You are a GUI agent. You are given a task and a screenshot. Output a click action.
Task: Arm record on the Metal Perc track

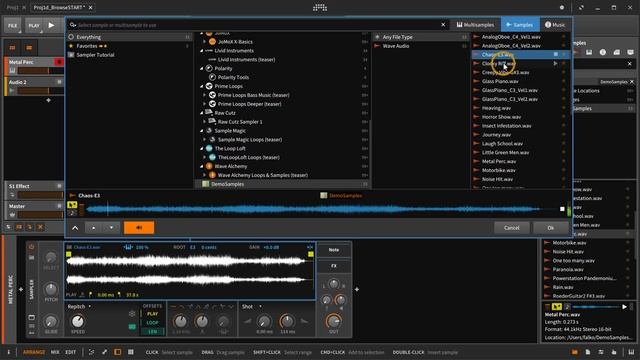59,62
